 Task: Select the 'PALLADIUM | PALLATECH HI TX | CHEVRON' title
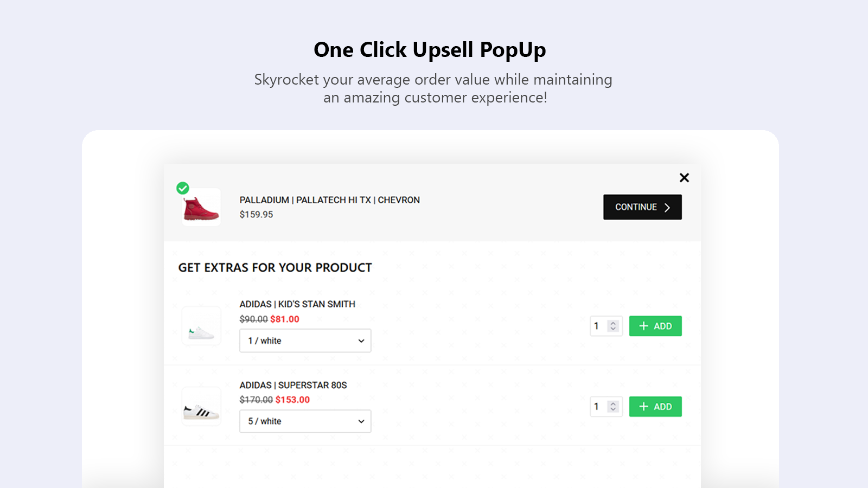[x=329, y=200]
